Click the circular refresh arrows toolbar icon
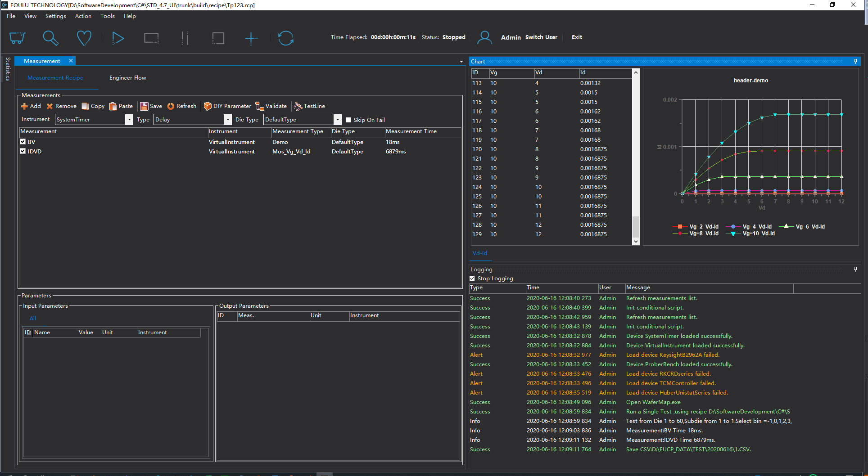The height and width of the screenshot is (476, 868). 285,38
